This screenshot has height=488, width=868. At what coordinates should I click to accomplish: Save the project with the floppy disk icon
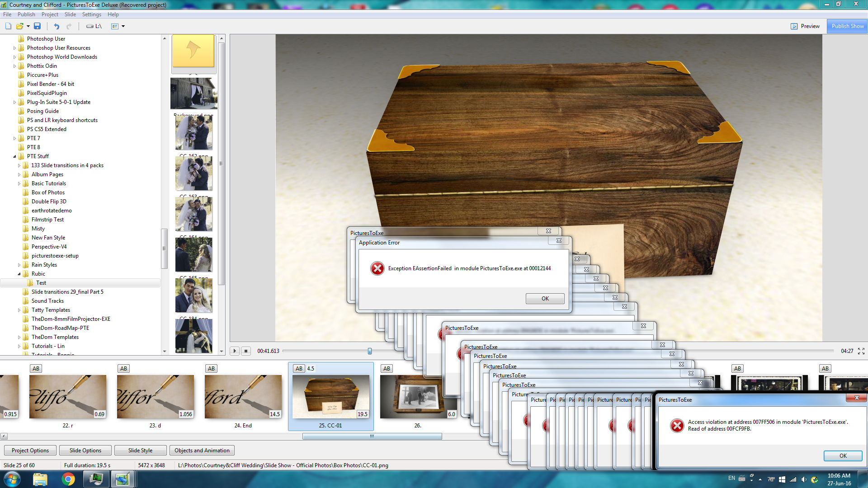tap(38, 26)
